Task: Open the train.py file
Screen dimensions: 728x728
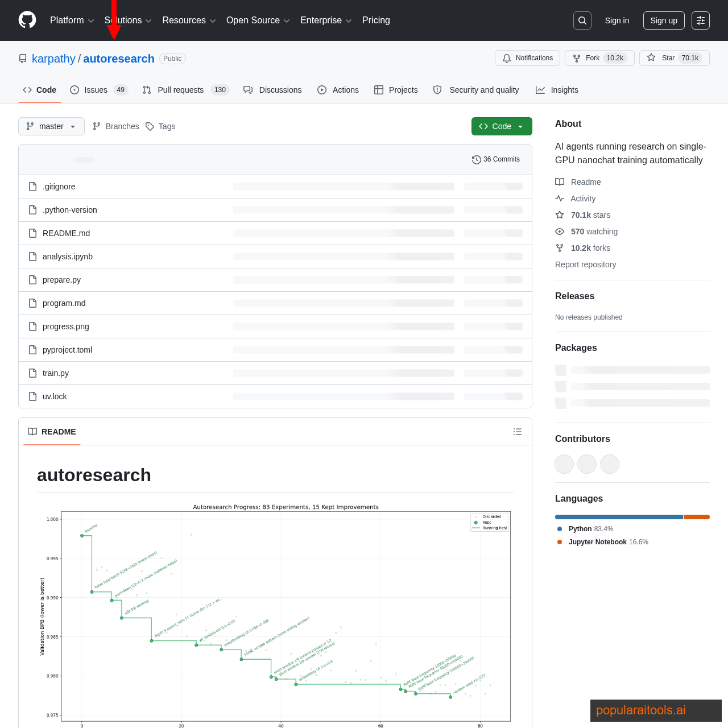Action: 55,373
